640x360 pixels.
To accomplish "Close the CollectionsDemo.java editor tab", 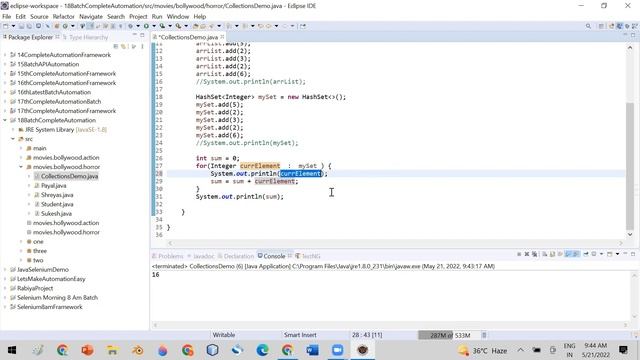I will tap(222, 37).
